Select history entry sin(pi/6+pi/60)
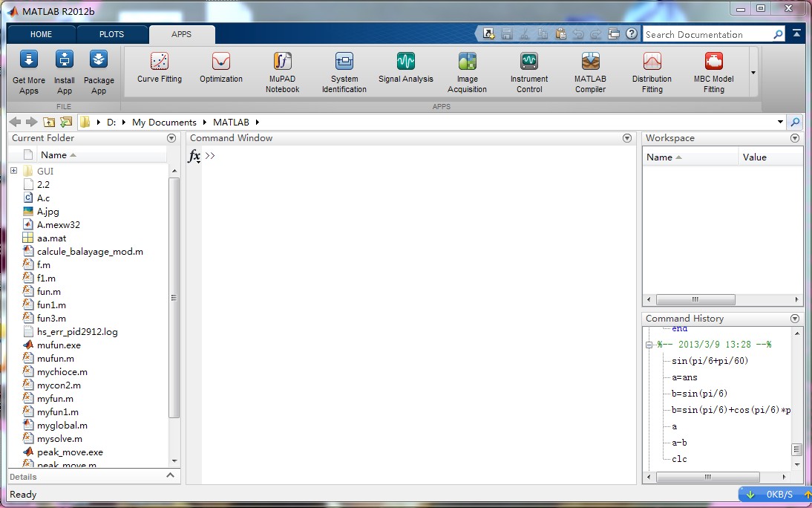 pyautogui.click(x=710, y=361)
